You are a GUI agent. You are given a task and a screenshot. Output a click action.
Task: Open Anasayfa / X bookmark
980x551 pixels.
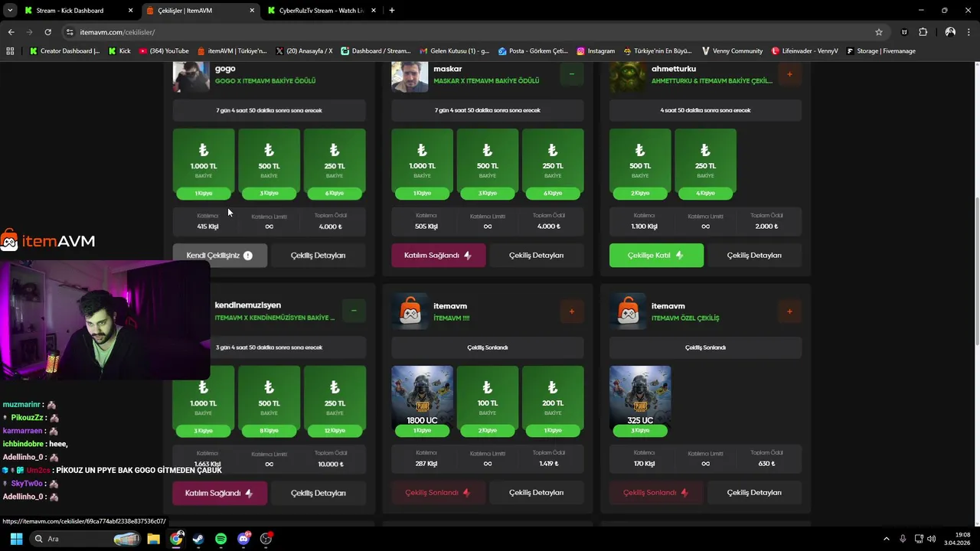pyautogui.click(x=304, y=51)
